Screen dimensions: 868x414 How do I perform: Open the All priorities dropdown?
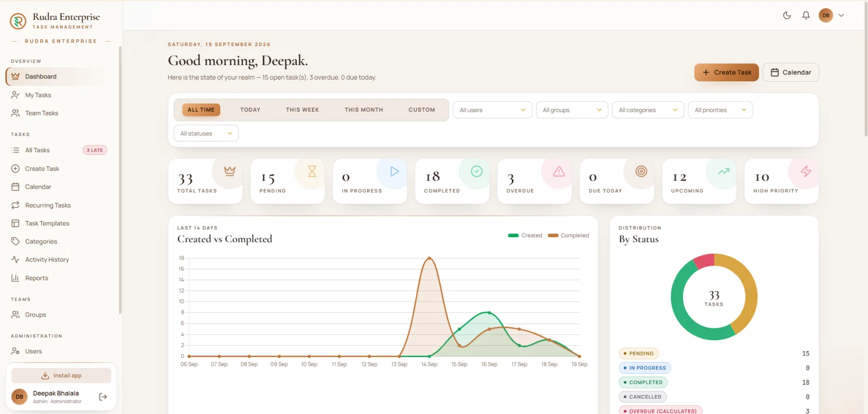pyautogui.click(x=720, y=110)
